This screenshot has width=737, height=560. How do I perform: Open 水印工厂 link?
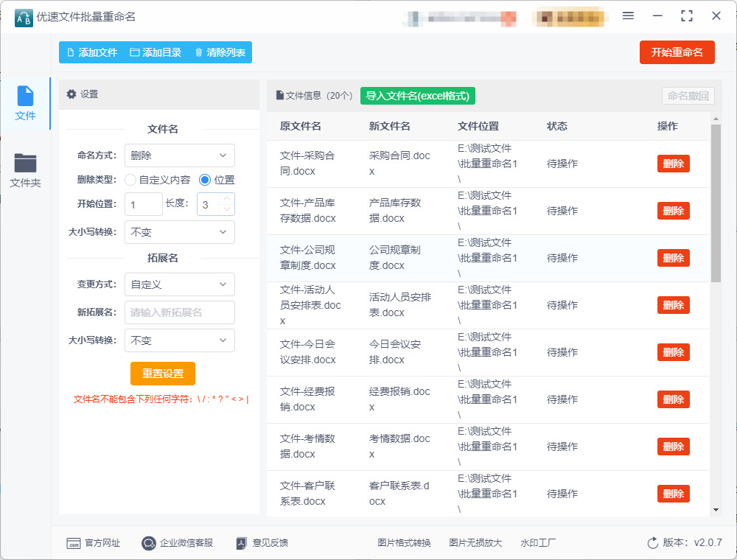tap(538, 543)
